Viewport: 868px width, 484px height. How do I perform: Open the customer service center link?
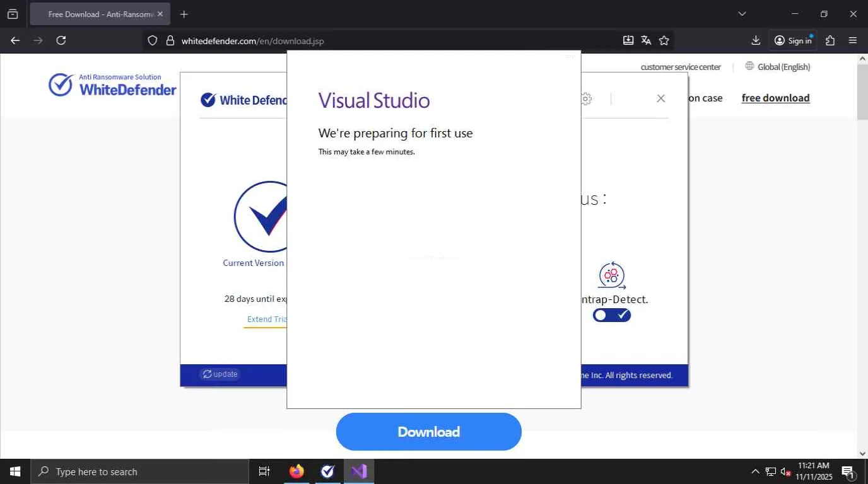681,67
